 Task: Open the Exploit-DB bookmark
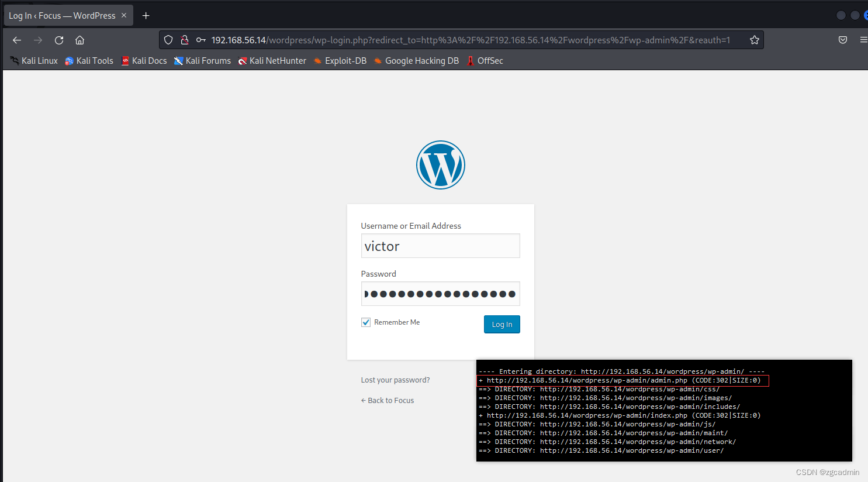(x=340, y=61)
